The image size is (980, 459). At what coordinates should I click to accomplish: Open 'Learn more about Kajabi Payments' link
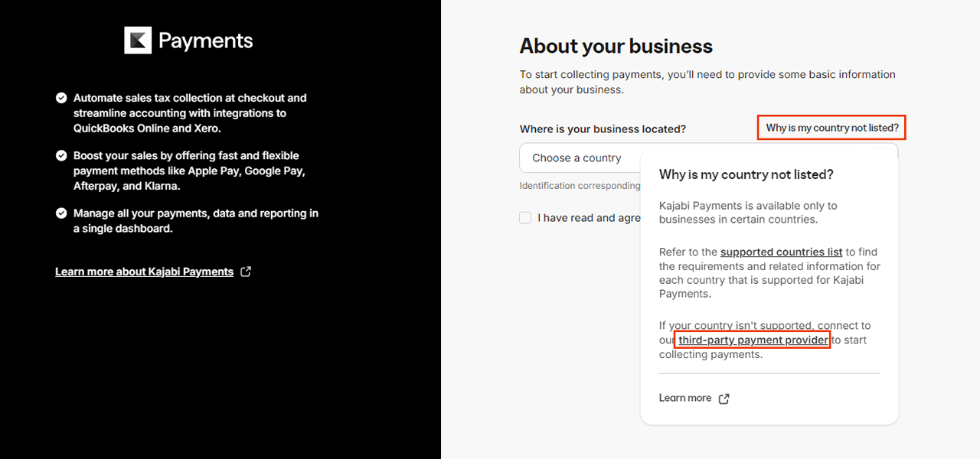[x=144, y=272]
